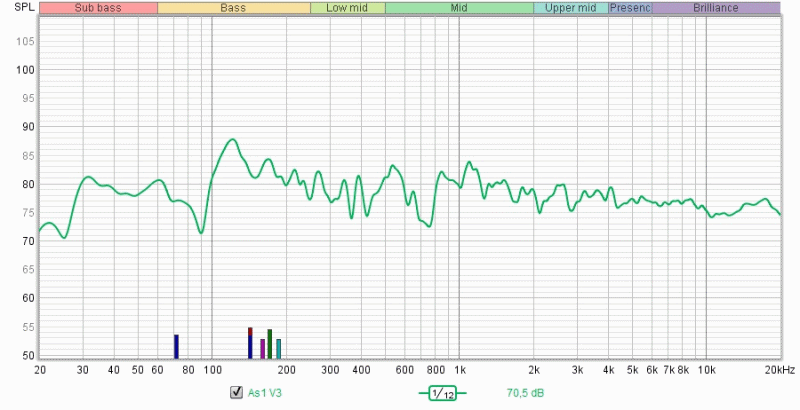
Task: Click the 50 SPL axis value
Action: [28, 355]
